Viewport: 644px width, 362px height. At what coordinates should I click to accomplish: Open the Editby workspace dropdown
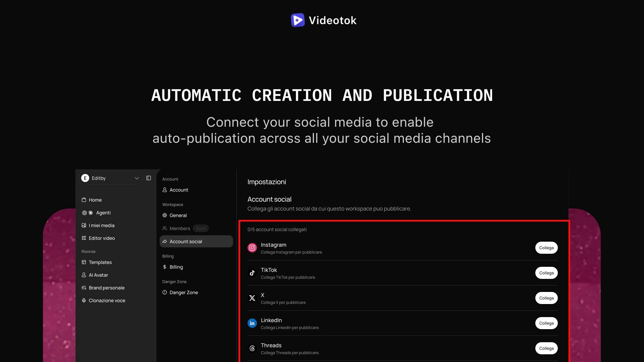coord(110,178)
